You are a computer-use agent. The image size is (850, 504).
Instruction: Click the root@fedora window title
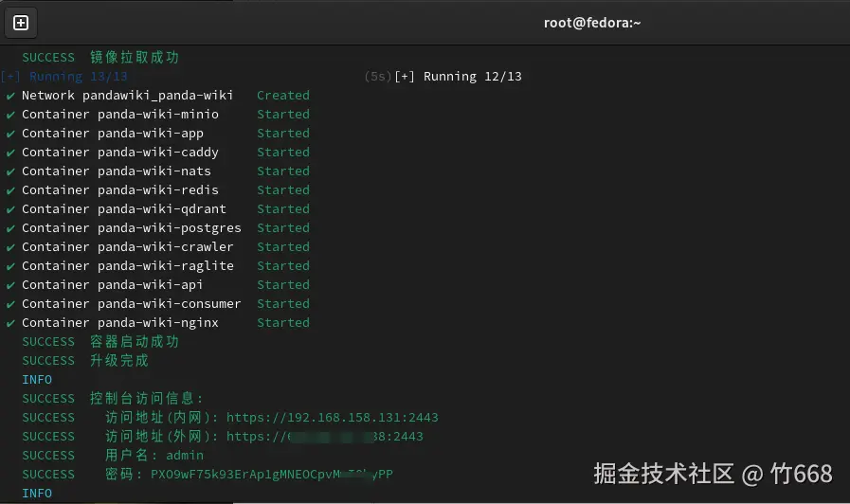click(x=592, y=23)
